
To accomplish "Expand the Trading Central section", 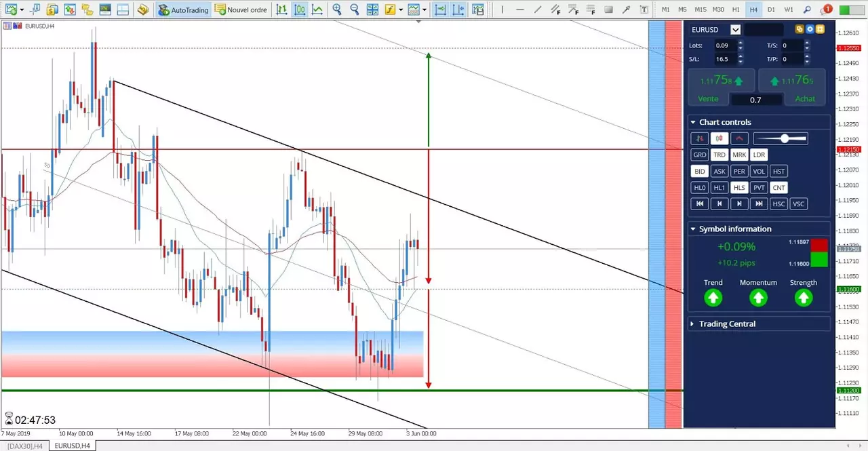I will click(x=693, y=324).
